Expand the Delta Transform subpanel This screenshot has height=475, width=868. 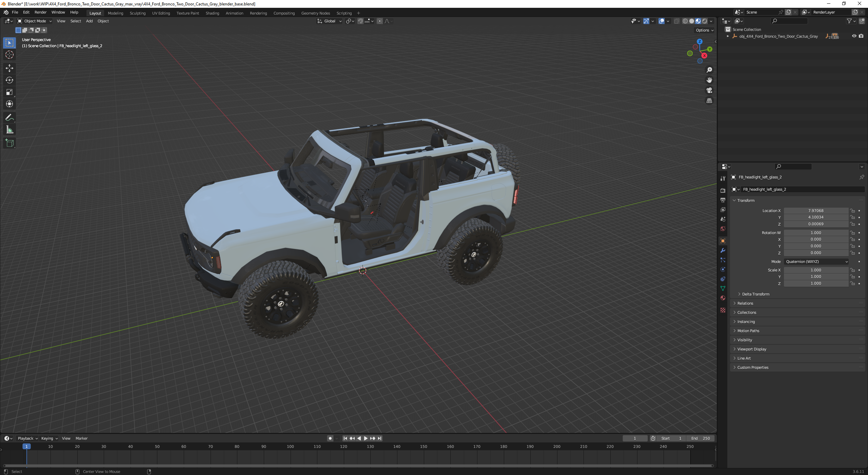point(755,294)
